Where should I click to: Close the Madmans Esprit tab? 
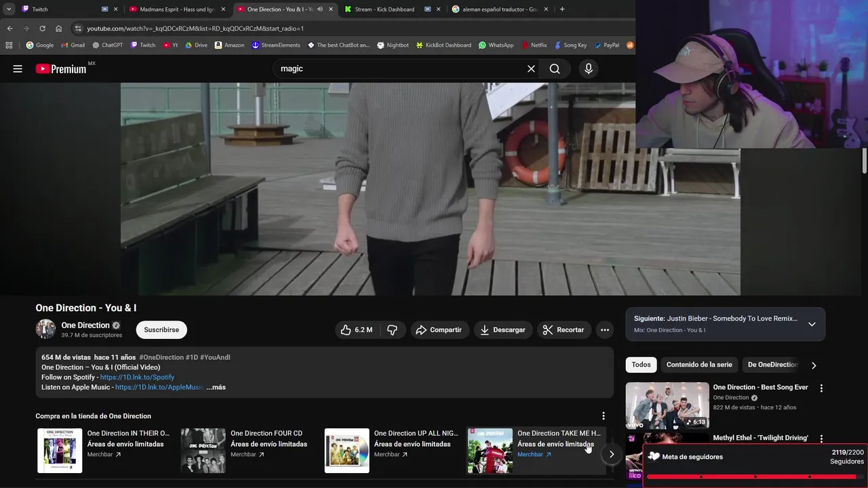click(x=223, y=9)
